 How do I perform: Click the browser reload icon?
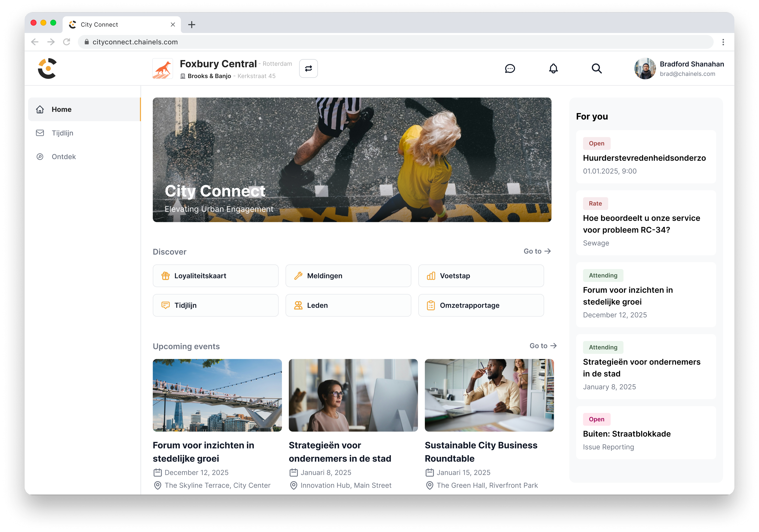tap(67, 42)
